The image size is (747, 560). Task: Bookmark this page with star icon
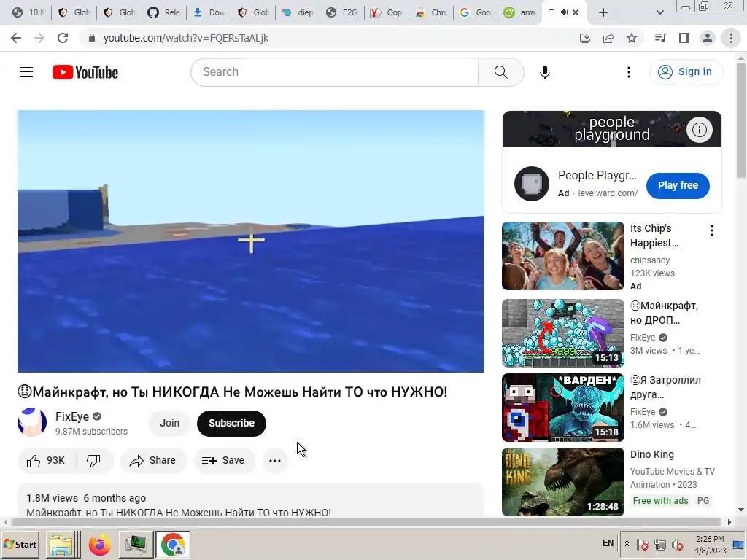[632, 38]
